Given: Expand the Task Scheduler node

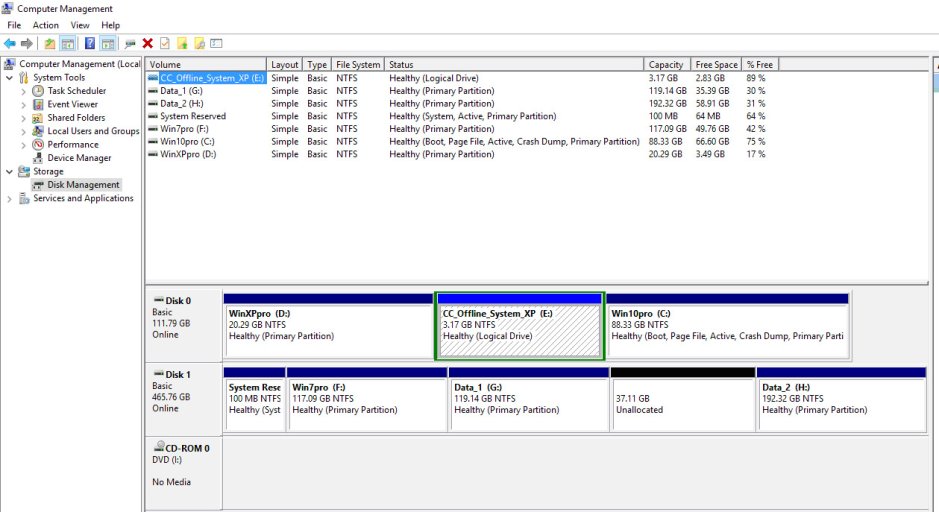Looking at the screenshot, I should coord(23,91).
